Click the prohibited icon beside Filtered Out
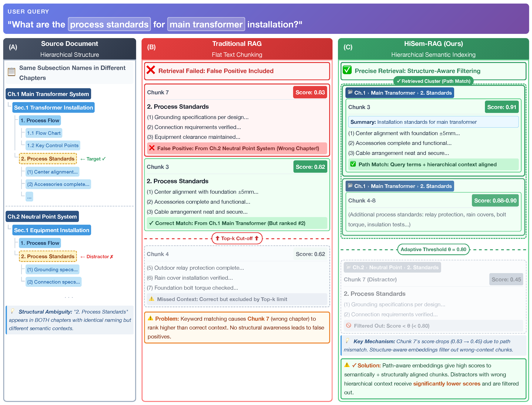Viewport: 532px width, 405px height. (348, 325)
